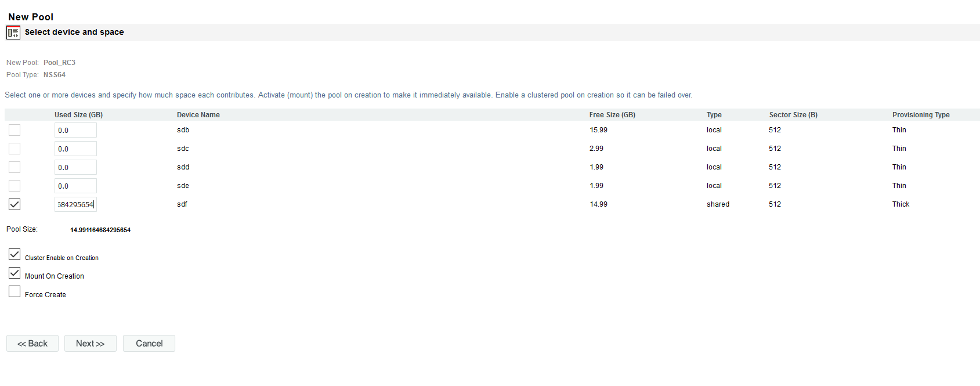980x386 pixels.
Task: Click the Select device and space icon
Action: pos(13,33)
